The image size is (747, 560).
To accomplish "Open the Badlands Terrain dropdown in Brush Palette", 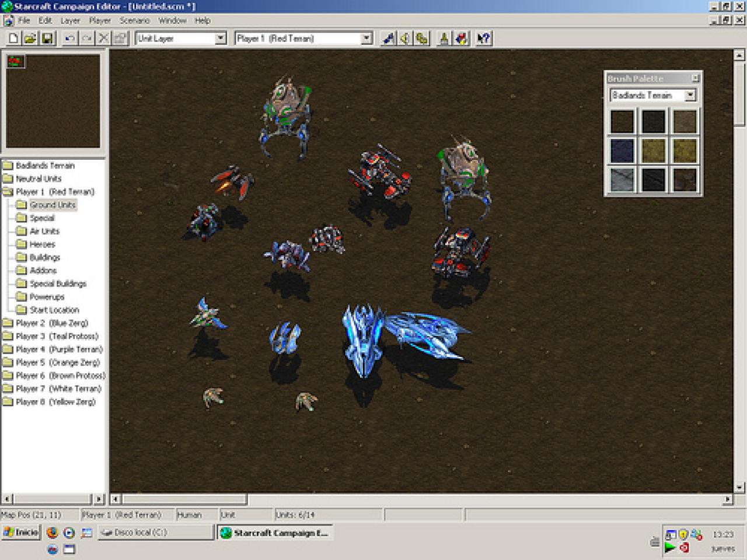I will click(x=690, y=95).
